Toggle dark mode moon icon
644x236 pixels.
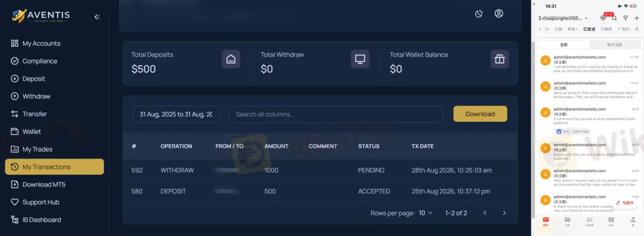(479, 14)
